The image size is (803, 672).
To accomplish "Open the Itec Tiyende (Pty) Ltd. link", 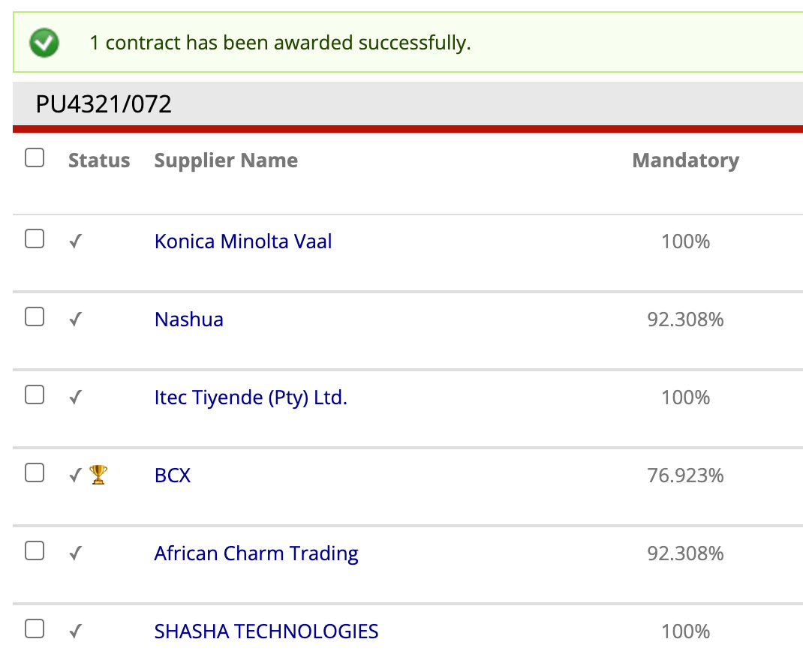I will coord(251,397).
